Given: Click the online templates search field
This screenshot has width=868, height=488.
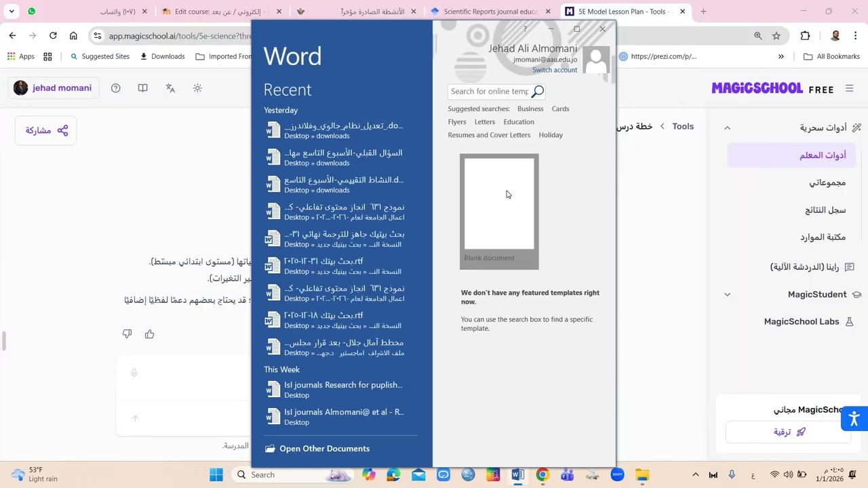Looking at the screenshot, I should [490, 91].
